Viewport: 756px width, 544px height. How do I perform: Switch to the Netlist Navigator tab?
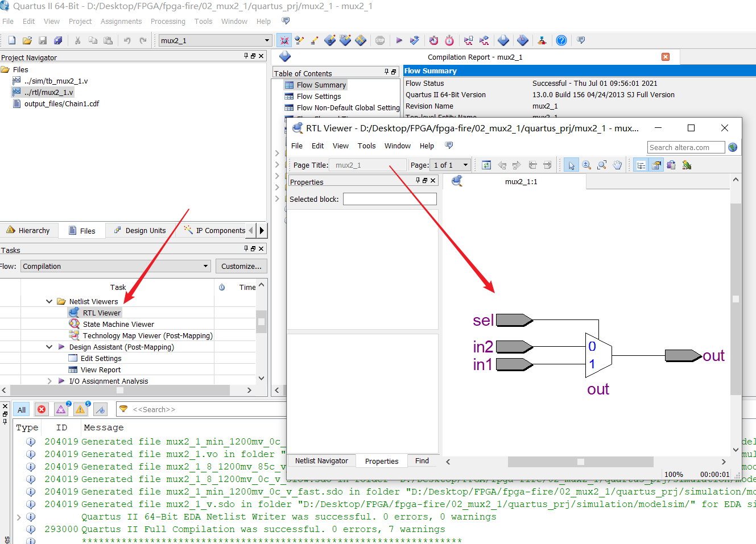click(321, 460)
